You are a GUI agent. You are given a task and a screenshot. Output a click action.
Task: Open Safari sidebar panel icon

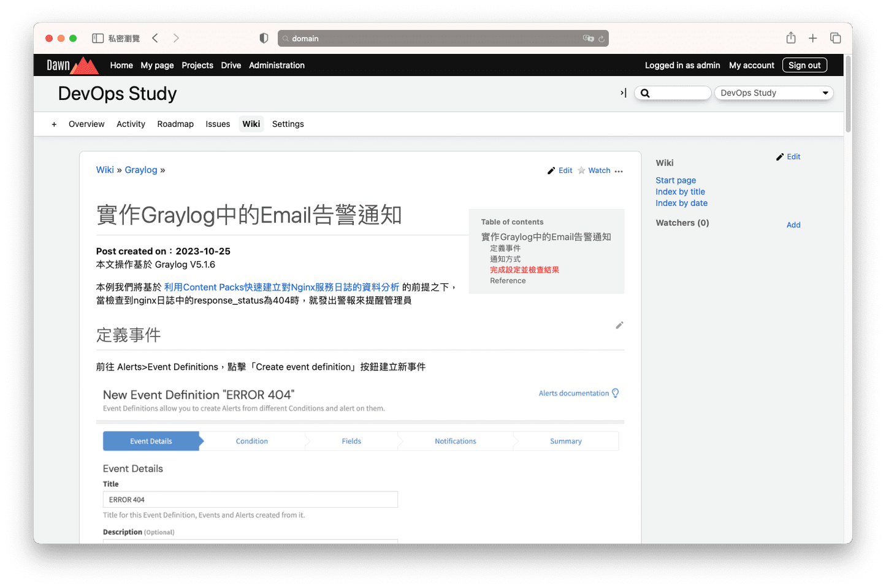[x=97, y=38]
